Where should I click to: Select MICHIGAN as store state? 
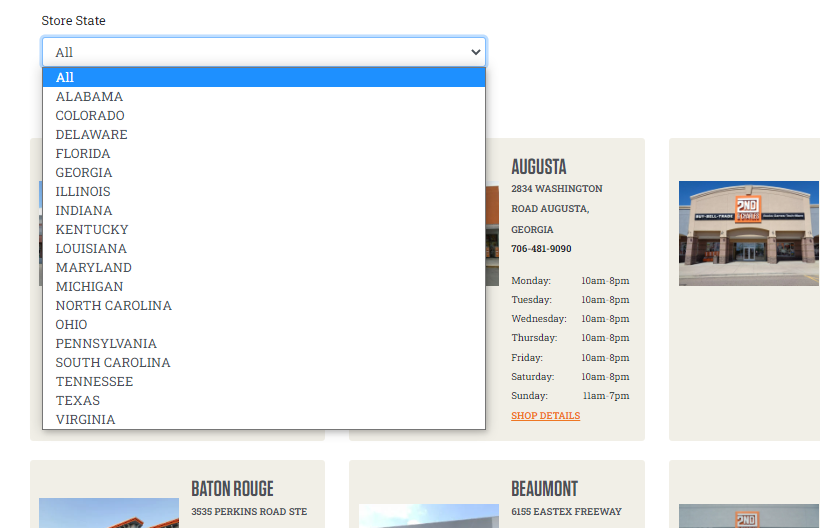(x=264, y=286)
